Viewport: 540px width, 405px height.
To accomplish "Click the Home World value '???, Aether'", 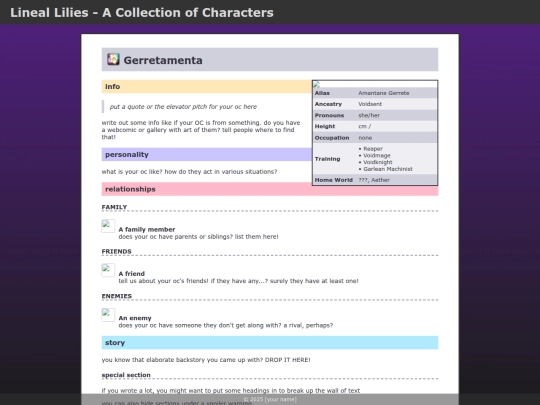I will pyautogui.click(x=374, y=180).
